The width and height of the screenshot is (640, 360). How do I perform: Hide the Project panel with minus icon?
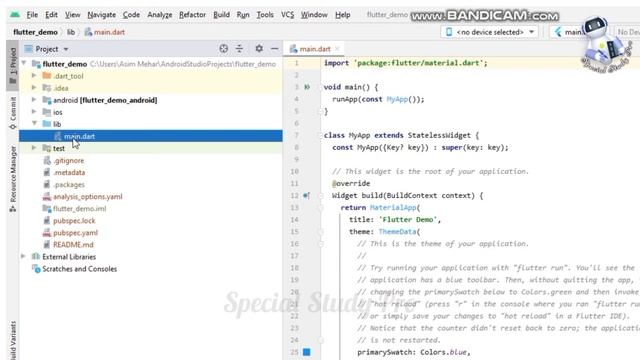(x=275, y=49)
